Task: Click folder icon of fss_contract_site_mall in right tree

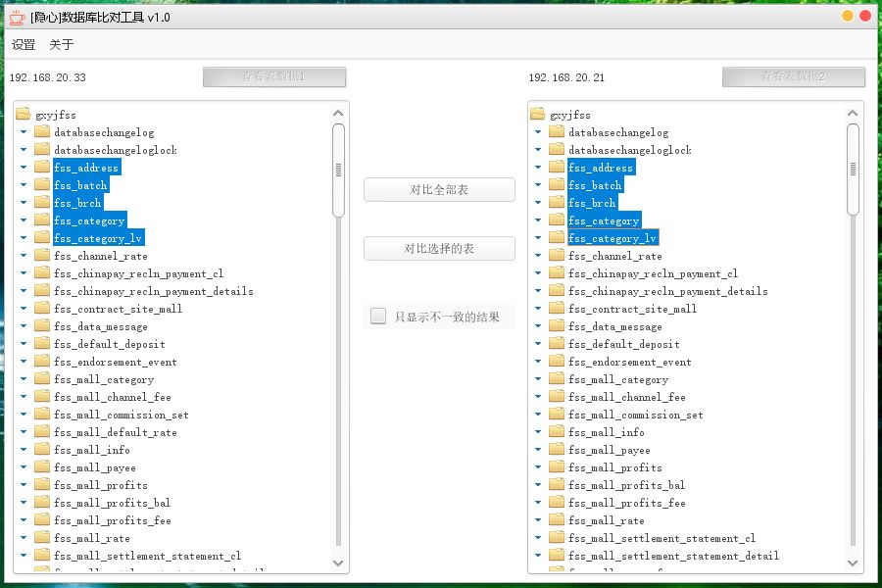Action: coord(557,309)
